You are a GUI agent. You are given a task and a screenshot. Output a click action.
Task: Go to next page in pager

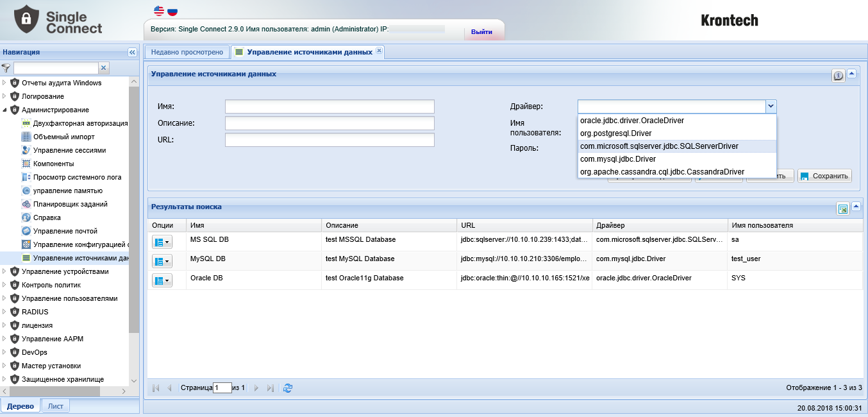click(256, 388)
